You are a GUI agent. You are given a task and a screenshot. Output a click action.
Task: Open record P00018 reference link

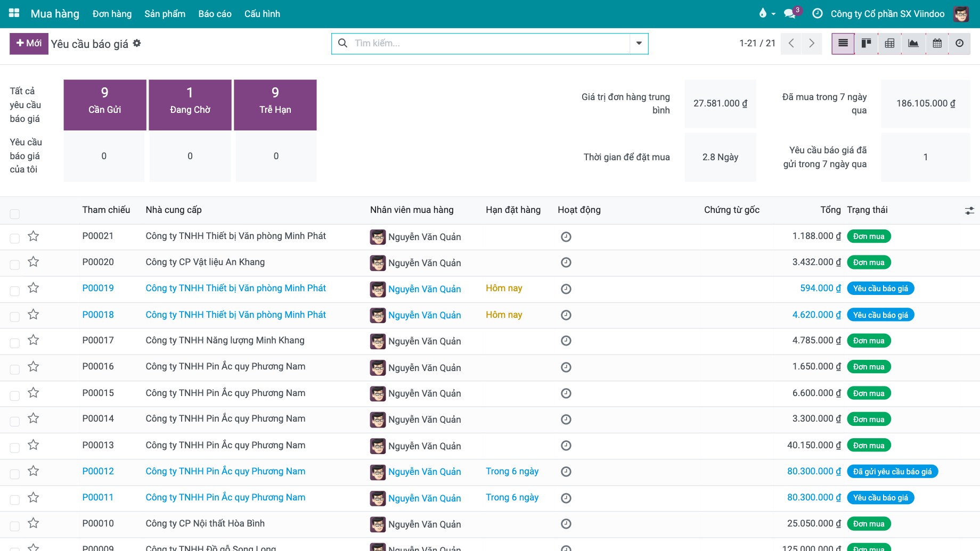[x=98, y=315]
